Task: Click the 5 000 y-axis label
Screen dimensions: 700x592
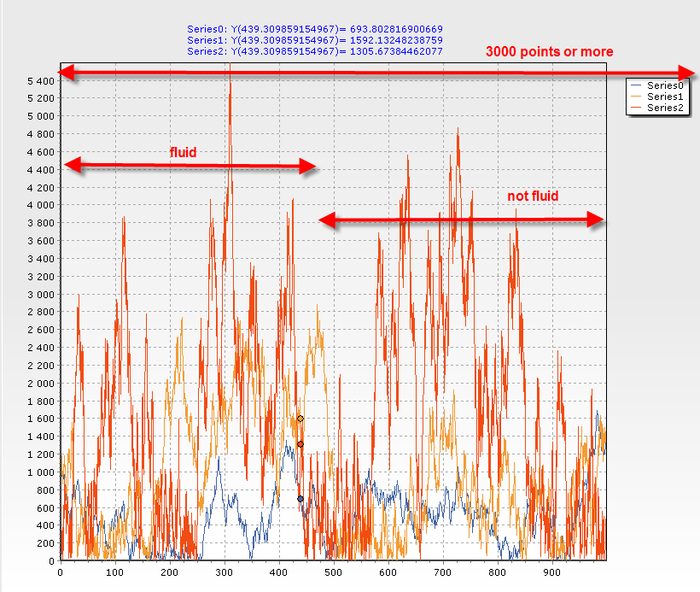Action: [x=41, y=116]
